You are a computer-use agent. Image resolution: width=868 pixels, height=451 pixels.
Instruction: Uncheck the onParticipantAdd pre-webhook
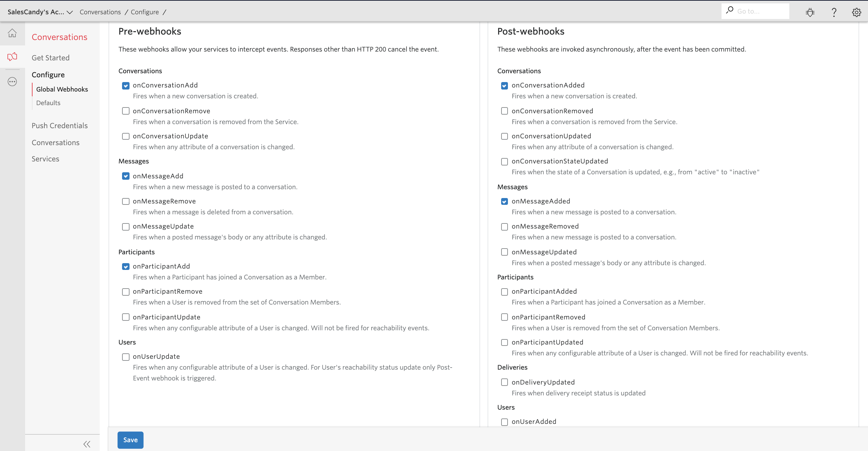[x=126, y=267]
